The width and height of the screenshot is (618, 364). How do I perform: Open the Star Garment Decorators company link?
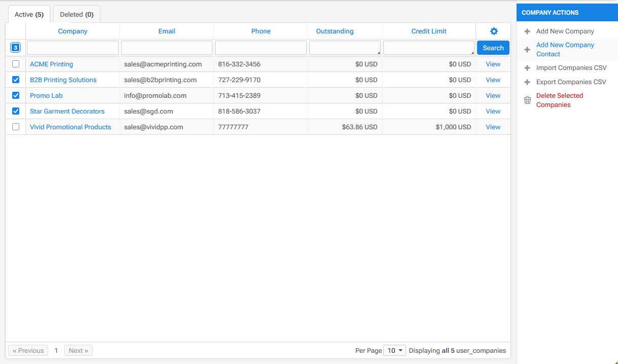pyautogui.click(x=67, y=112)
